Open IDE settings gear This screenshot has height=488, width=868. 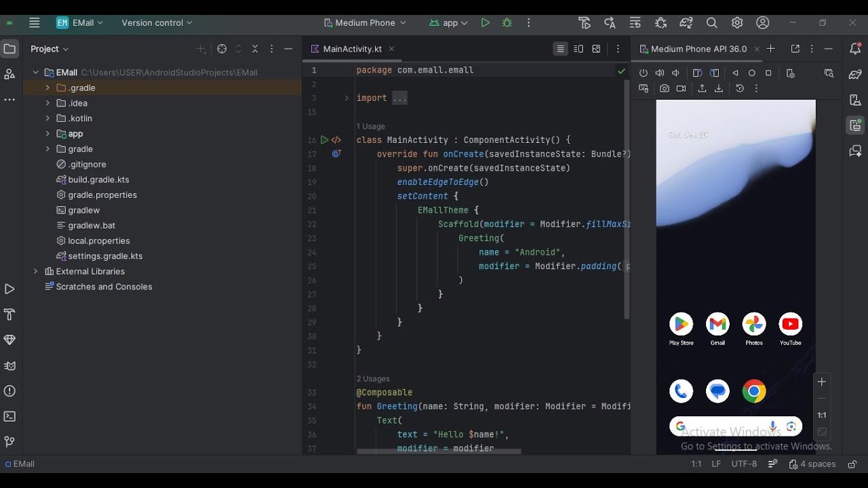737,22
